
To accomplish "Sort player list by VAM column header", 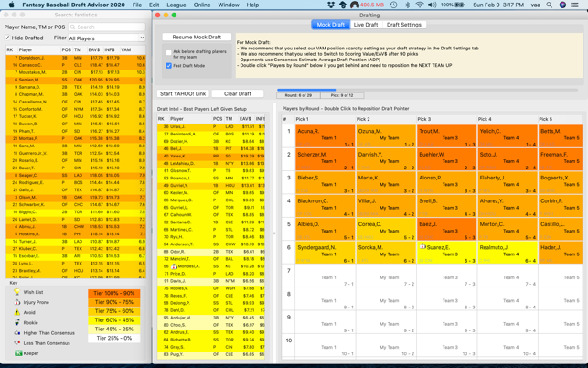I will 132,49.
